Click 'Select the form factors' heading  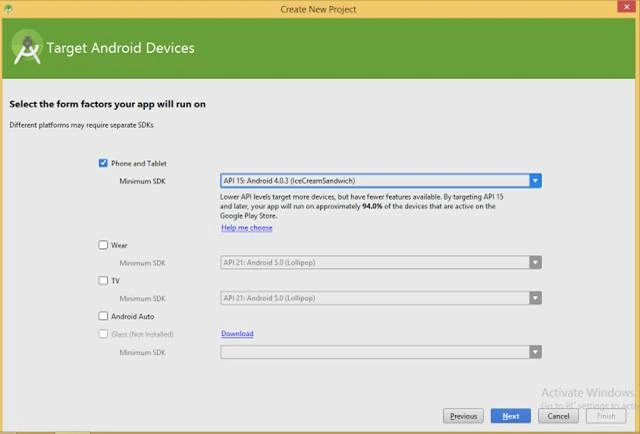point(107,104)
